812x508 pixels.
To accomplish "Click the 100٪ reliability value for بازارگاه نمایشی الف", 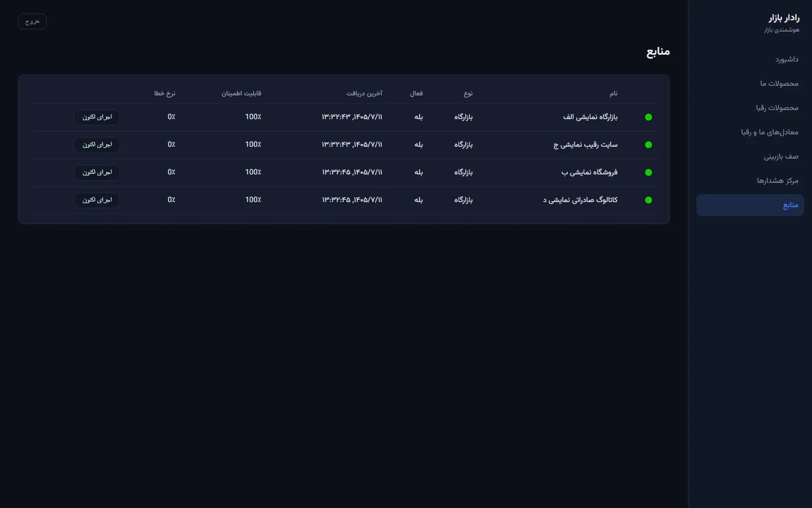I will [x=253, y=117].
